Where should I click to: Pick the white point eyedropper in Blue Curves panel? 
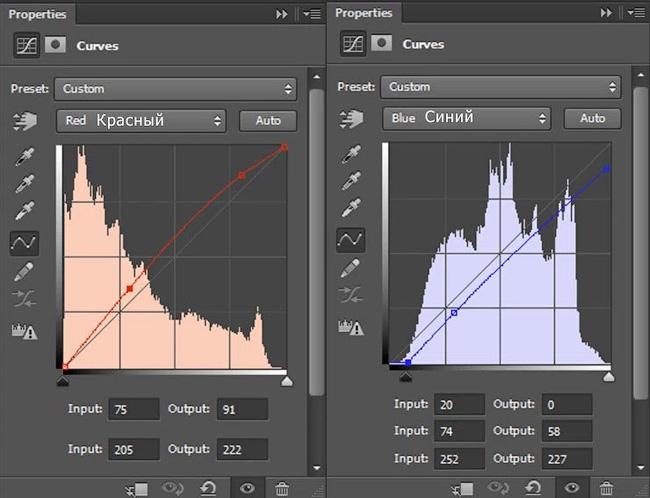[352, 208]
